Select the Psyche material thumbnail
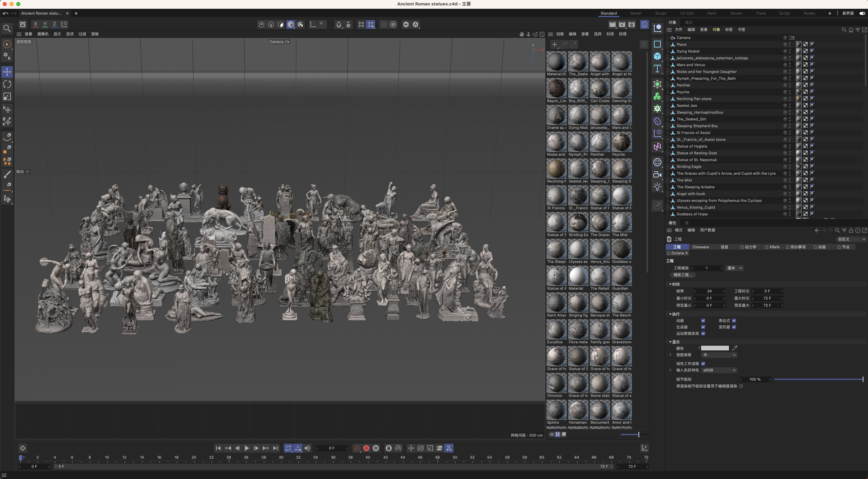This screenshot has height=479, width=868. coord(621,142)
